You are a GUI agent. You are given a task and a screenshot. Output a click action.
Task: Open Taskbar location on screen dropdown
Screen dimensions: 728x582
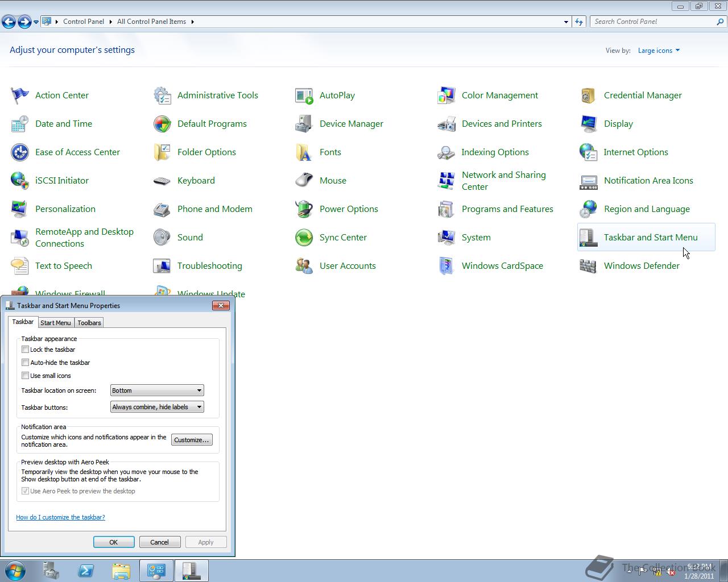(x=157, y=390)
